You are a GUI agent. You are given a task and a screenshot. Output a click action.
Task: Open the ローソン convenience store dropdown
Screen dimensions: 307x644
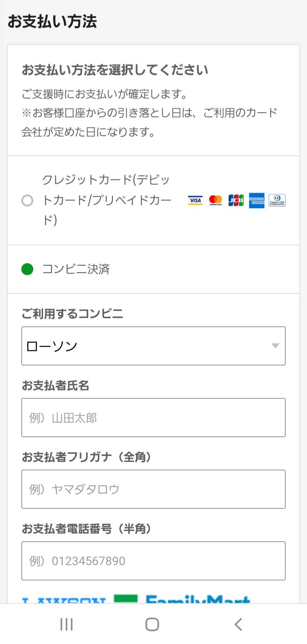point(153,346)
